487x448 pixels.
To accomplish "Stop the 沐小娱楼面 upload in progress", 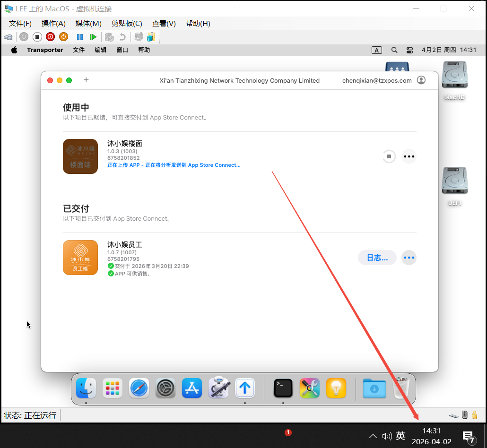I will point(389,156).
